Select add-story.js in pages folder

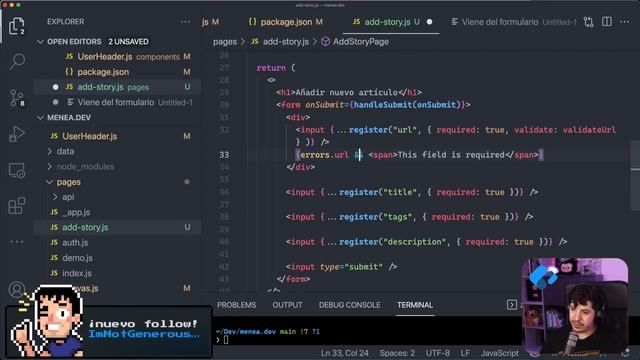click(x=118, y=227)
